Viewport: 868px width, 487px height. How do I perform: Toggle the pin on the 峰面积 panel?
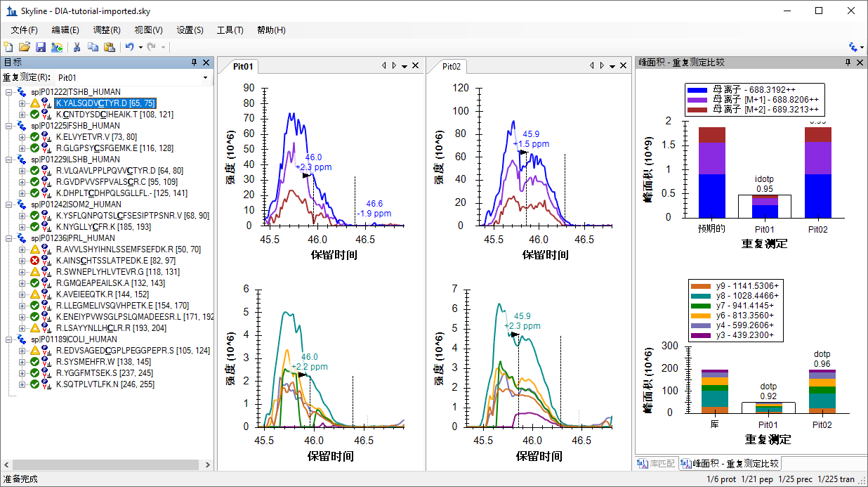pos(848,63)
